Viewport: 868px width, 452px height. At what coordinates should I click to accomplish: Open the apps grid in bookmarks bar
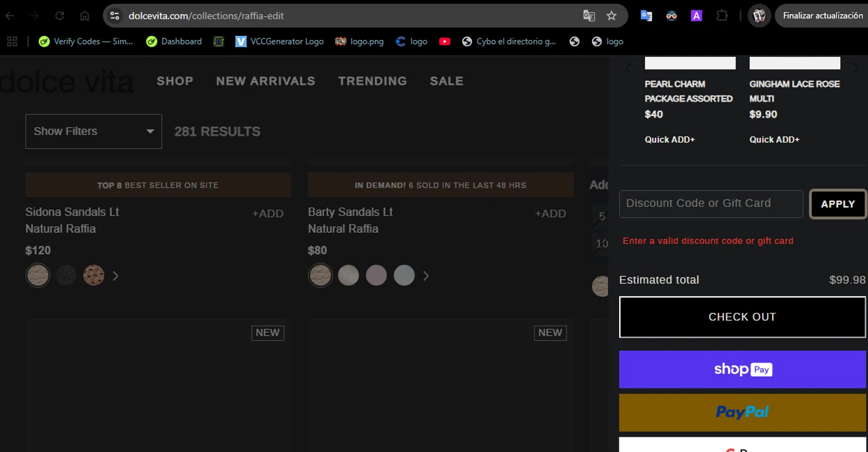pyautogui.click(x=12, y=41)
